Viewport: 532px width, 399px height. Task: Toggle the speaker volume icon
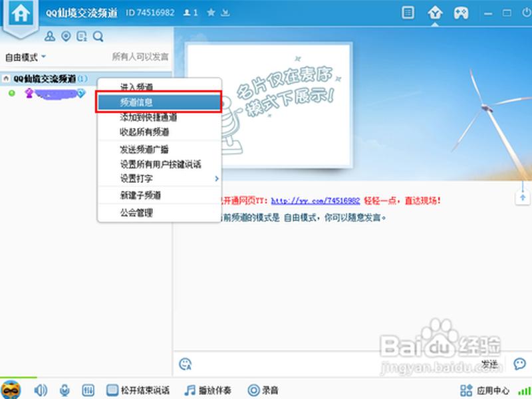(x=41, y=390)
